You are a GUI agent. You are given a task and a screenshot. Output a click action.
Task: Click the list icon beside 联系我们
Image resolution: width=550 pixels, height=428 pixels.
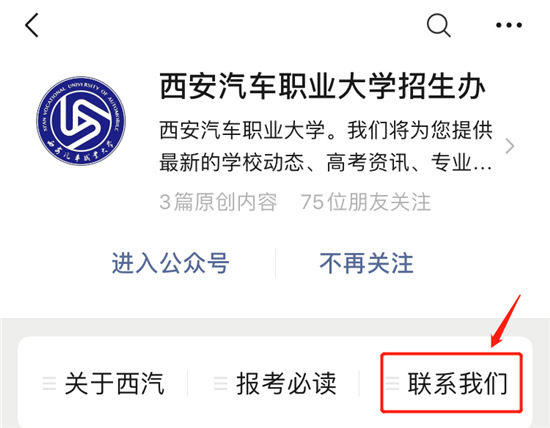click(393, 383)
